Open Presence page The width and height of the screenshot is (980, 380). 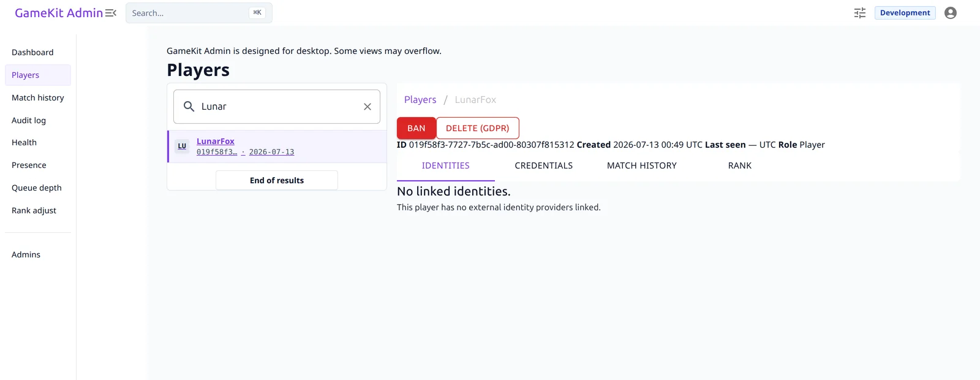(x=38, y=165)
